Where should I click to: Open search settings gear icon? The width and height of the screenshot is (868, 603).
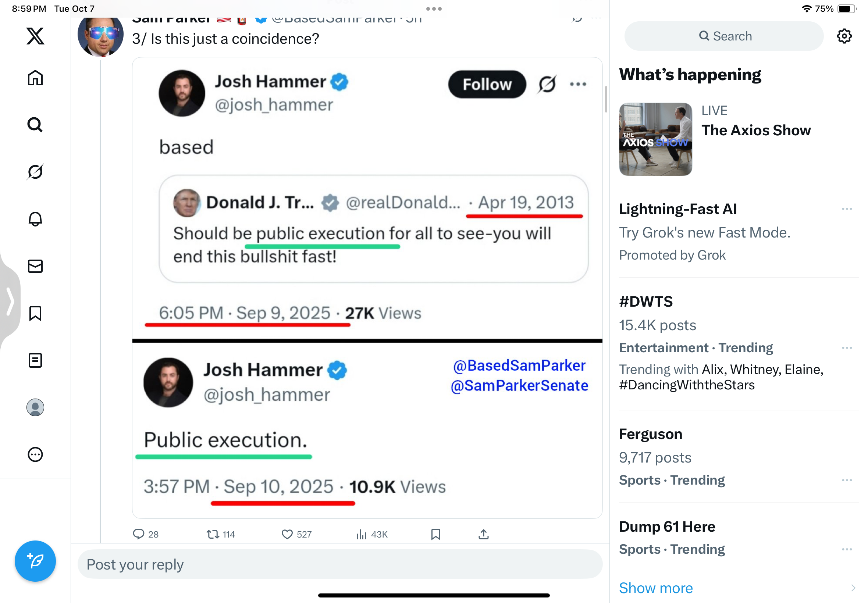point(844,36)
